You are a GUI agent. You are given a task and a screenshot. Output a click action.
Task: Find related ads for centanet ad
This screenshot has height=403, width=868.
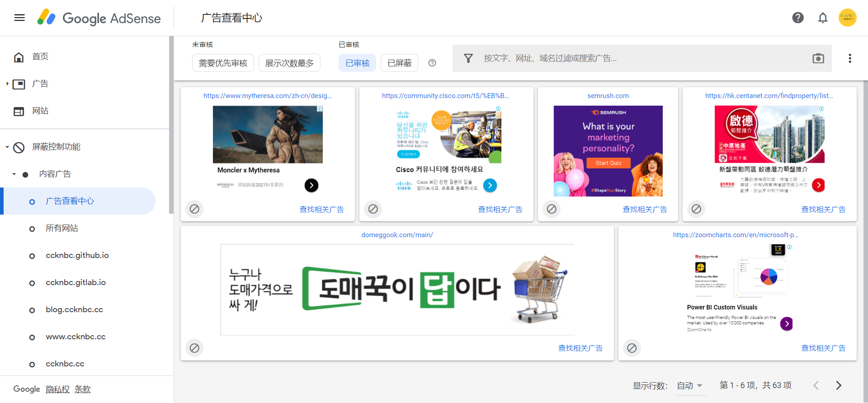pyautogui.click(x=823, y=209)
